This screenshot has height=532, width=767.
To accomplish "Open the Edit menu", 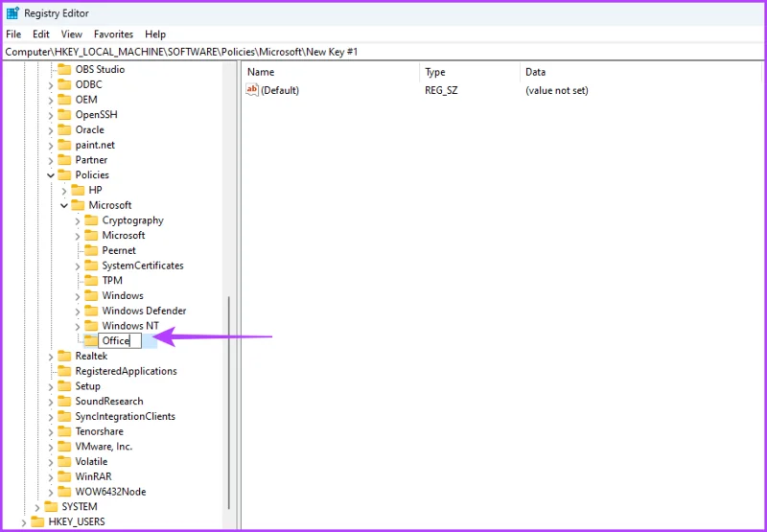I will click(x=41, y=35).
